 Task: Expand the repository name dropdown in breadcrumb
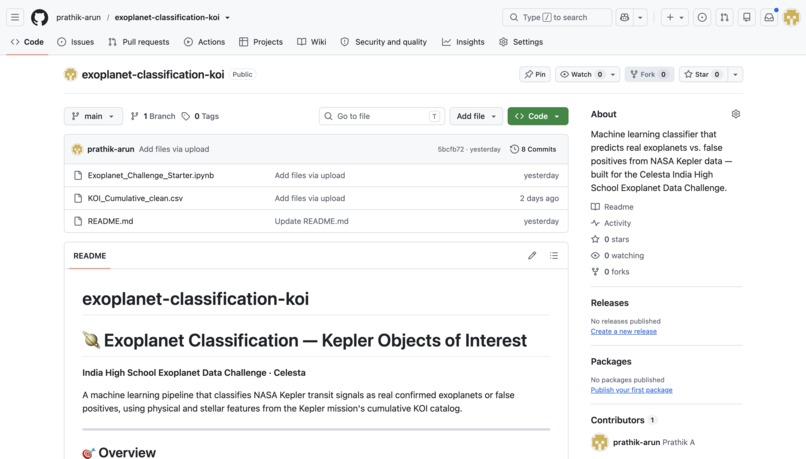pos(227,17)
